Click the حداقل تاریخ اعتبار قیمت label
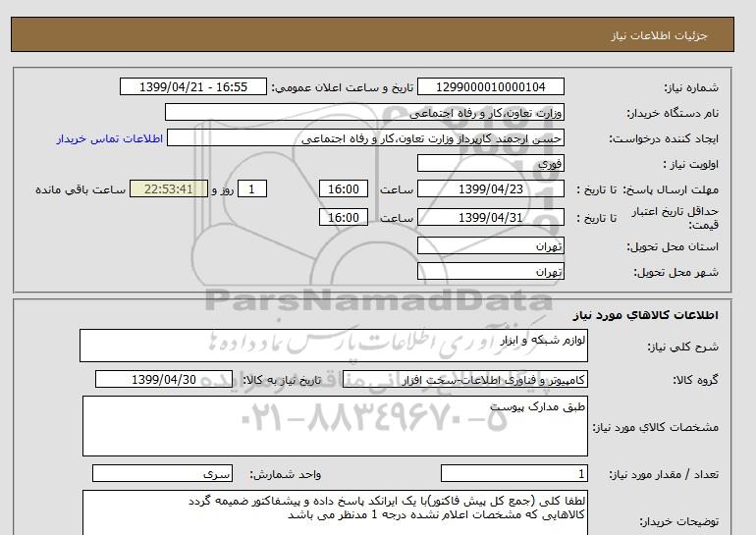The width and height of the screenshot is (756, 535). (675, 218)
